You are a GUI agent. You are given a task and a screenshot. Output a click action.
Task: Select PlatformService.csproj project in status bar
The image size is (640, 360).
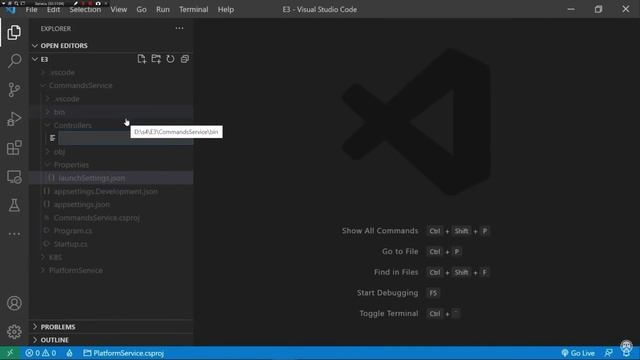(x=123, y=353)
